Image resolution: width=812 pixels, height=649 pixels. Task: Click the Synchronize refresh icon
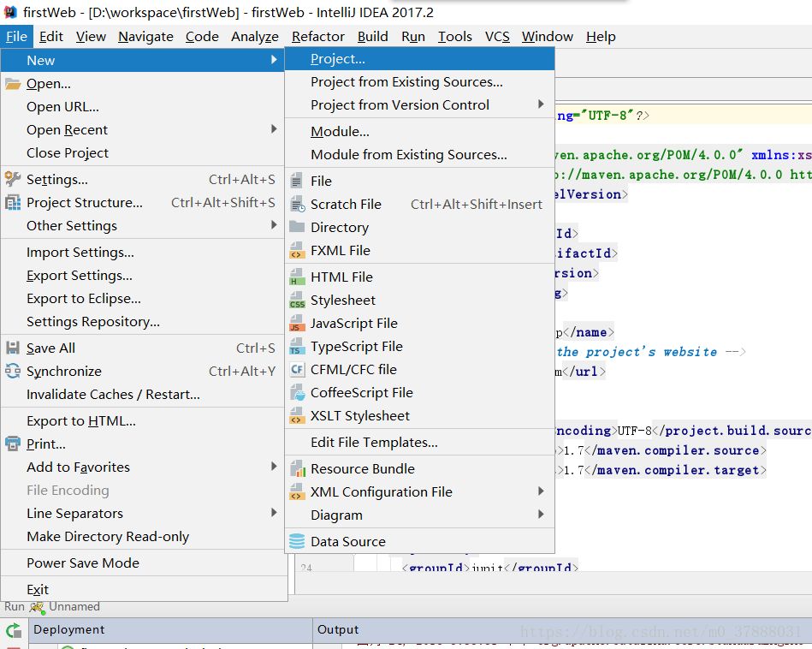point(13,371)
